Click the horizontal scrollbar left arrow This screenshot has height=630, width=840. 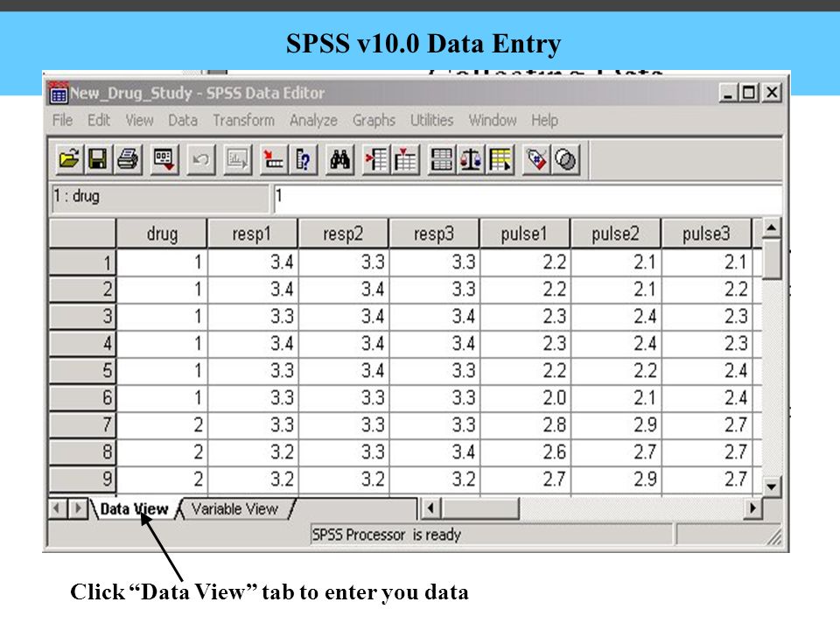430,507
